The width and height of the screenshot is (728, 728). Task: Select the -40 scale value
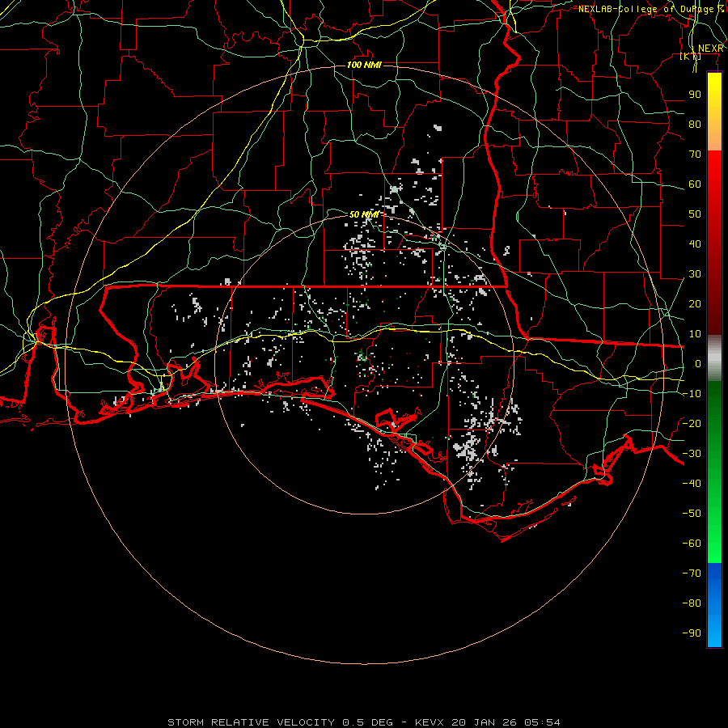(692, 484)
